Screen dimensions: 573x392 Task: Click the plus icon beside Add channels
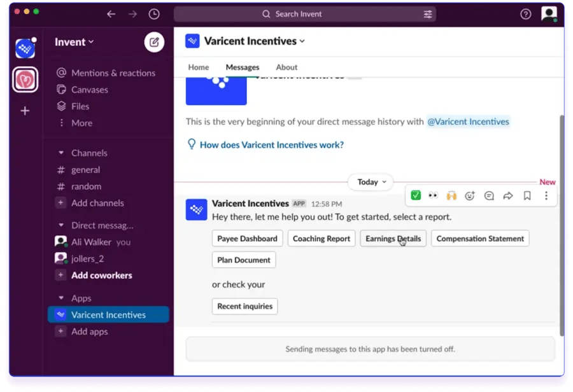[x=60, y=202]
